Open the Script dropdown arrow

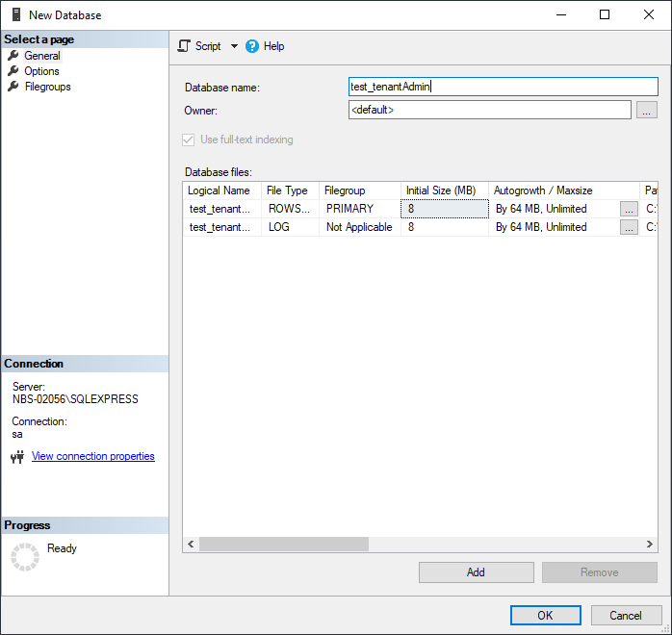234,46
